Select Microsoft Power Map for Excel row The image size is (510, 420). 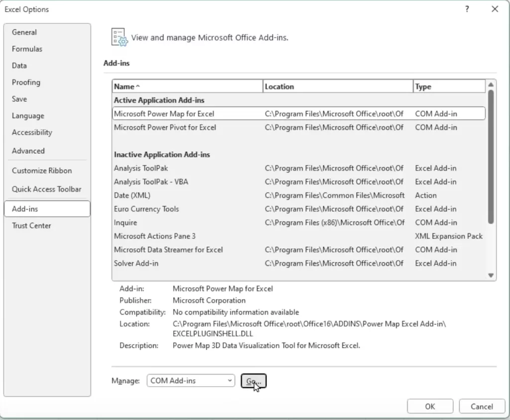click(299, 114)
